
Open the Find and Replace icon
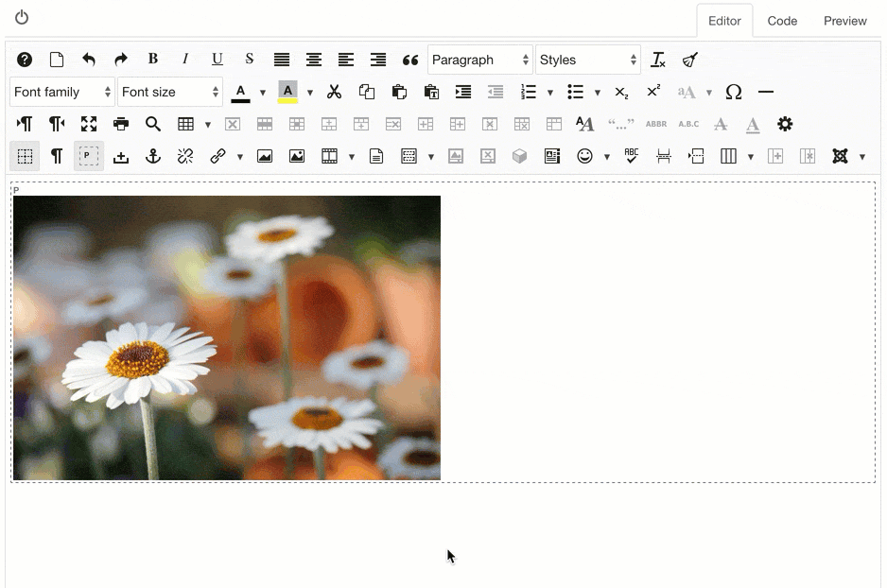coord(153,124)
